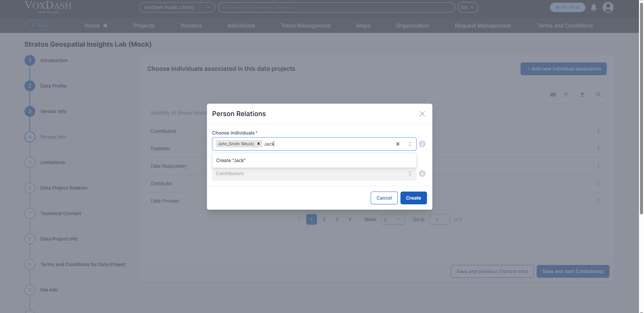
Task: Click previous page arrow
Action: (299, 219)
